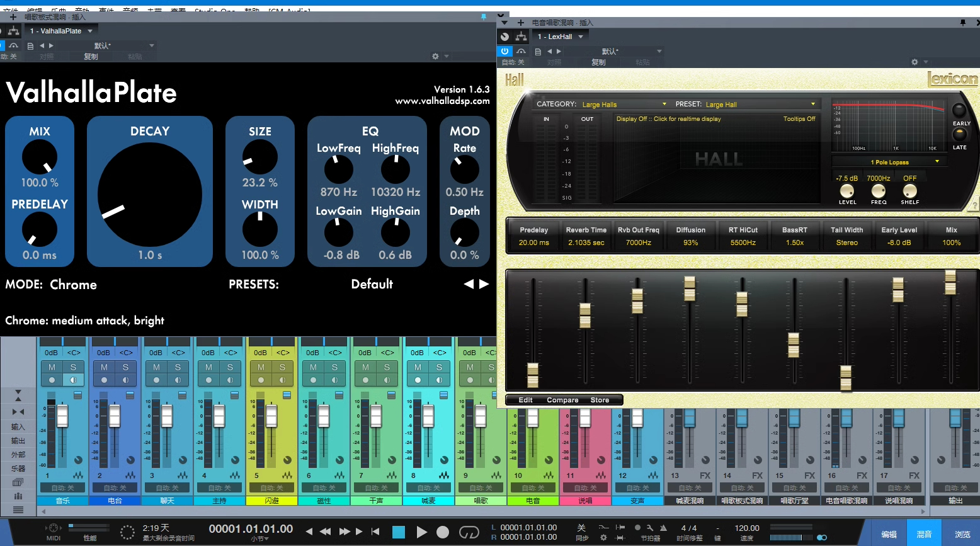Toggle record arm on channel 3 聊天
This screenshot has height=546, width=980.
point(156,380)
